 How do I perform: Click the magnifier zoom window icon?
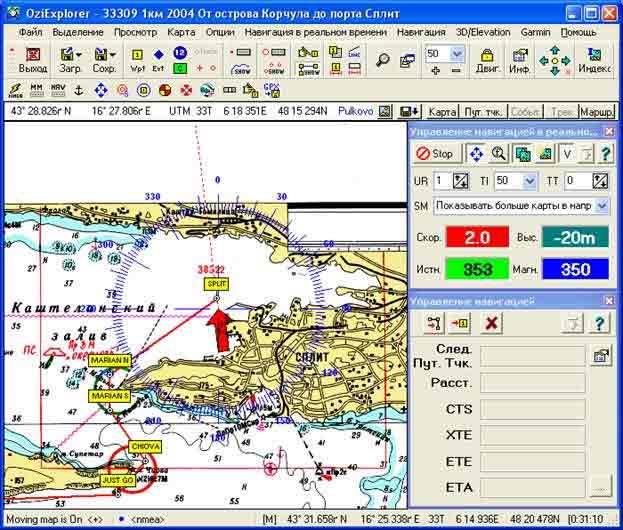point(383,60)
